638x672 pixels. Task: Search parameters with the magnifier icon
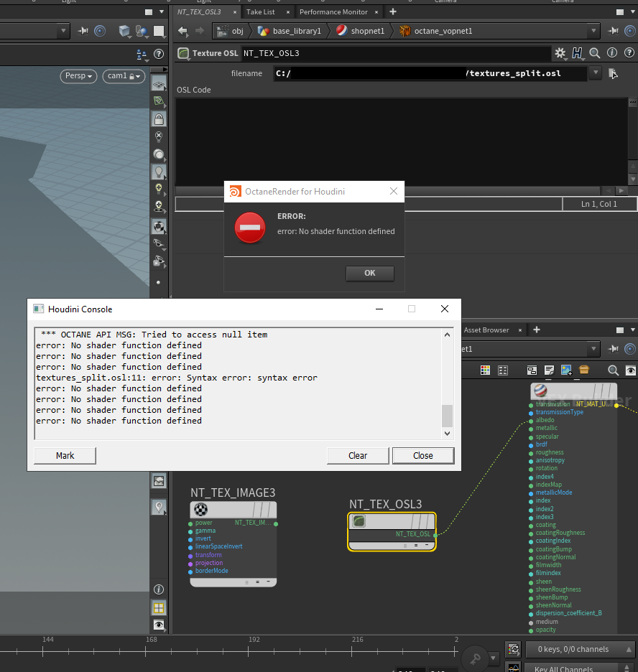[x=595, y=53]
